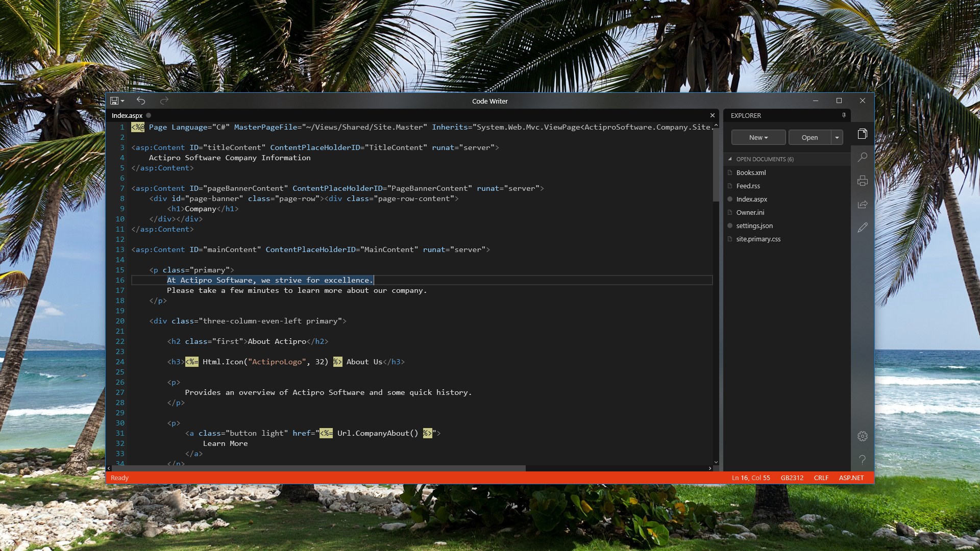This screenshot has height=551, width=980.
Task: Click the print sidebar icon
Action: (862, 181)
